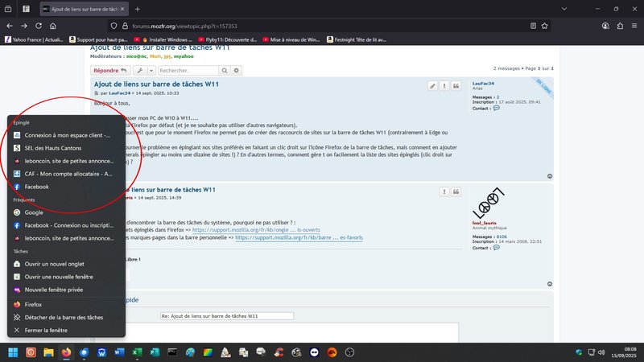Image resolution: width=644 pixels, height=362 pixels.
Task: Open Flyby11: Découverte bookmark
Action: tap(227, 39)
